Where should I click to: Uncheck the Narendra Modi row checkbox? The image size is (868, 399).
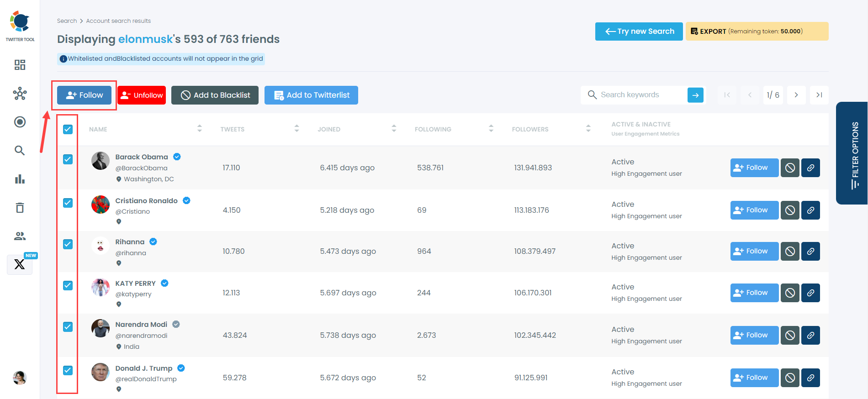[68, 327]
